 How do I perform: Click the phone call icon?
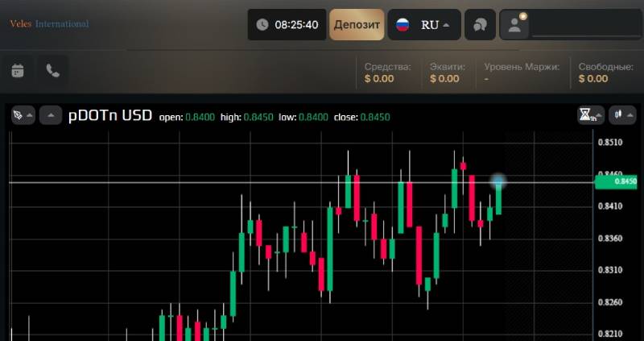coord(52,71)
